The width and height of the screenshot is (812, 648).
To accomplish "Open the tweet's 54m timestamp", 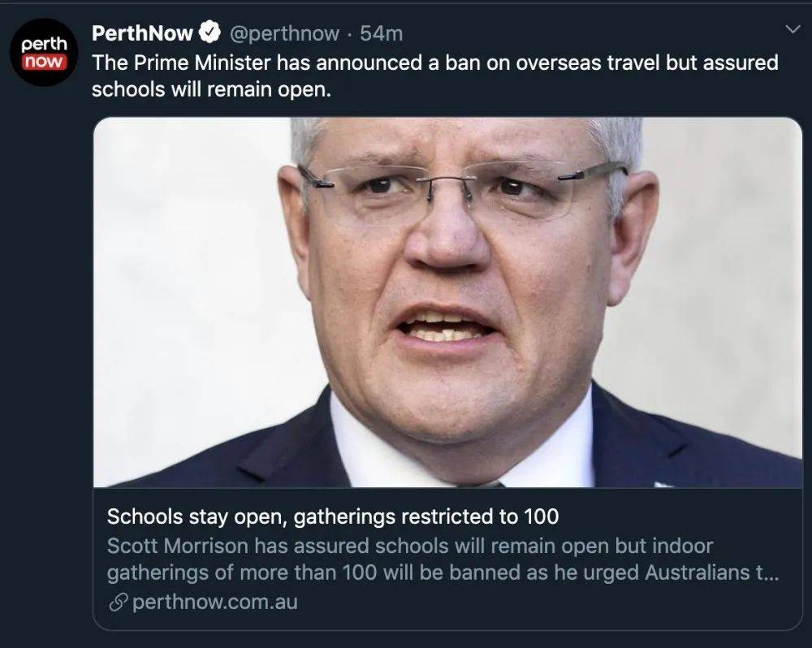I will (x=381, y=33).
